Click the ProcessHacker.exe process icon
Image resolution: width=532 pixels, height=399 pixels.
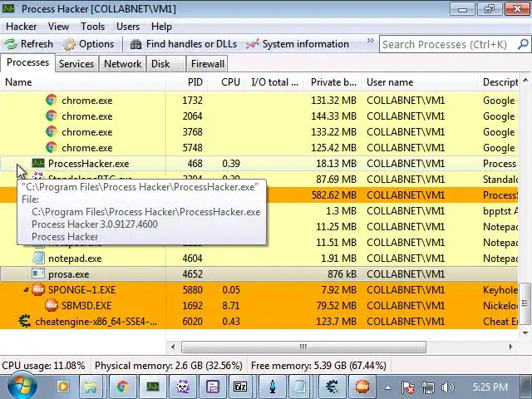(x=38, y=163)
